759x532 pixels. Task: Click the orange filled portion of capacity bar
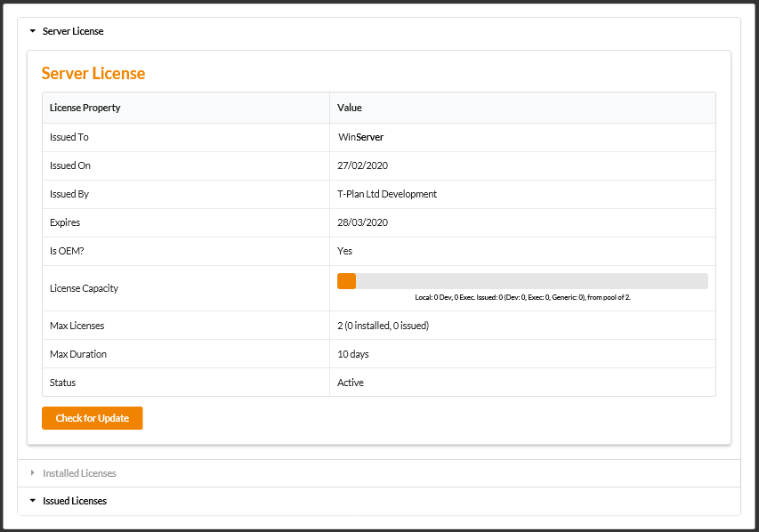pyautogui.click(x=347, y=281)
